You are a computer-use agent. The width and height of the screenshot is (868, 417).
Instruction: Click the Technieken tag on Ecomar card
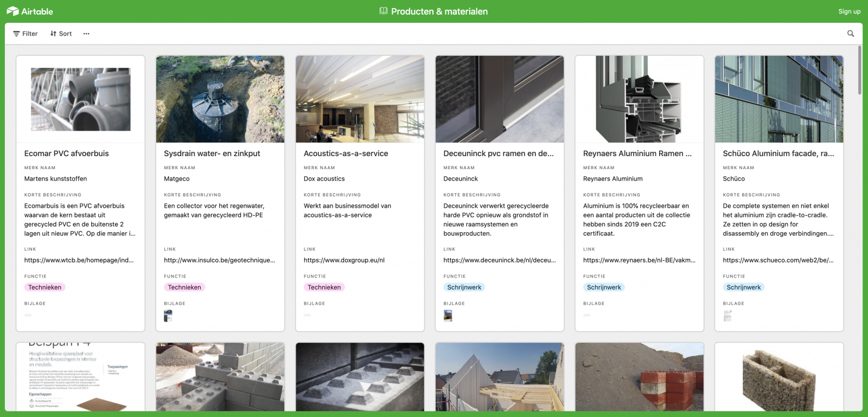pos(45,287)
